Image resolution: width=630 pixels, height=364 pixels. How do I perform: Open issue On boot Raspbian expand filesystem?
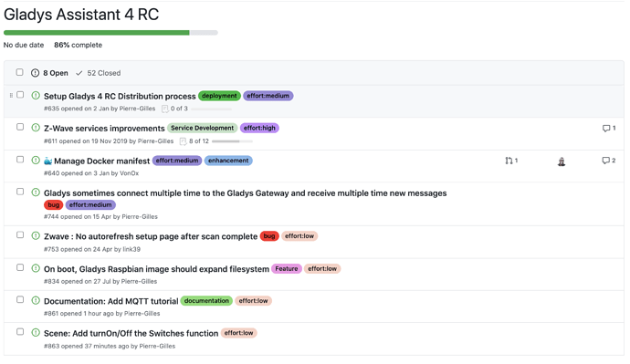point(156,269)
